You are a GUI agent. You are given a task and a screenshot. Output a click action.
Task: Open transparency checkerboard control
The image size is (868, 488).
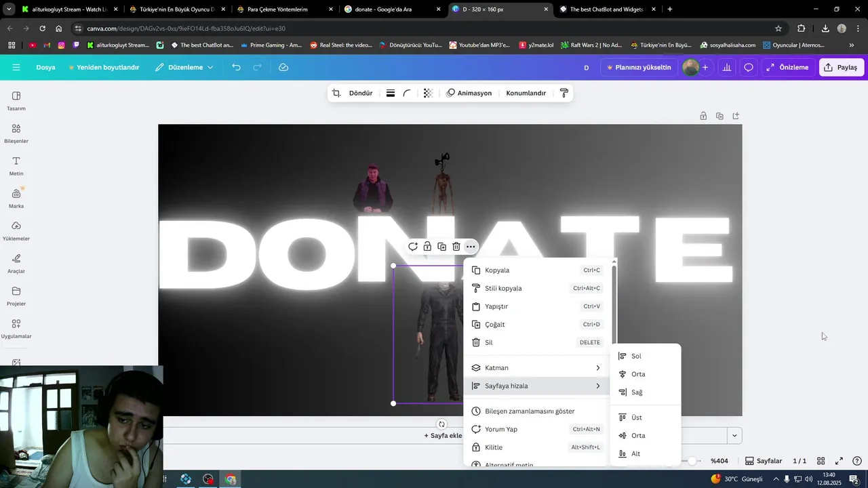pos(428,93)
